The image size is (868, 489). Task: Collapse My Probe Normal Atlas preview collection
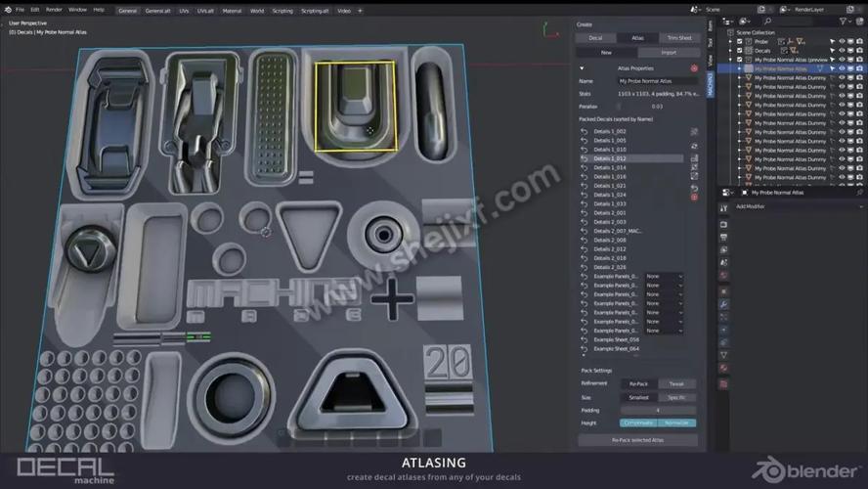pos(731,60)
